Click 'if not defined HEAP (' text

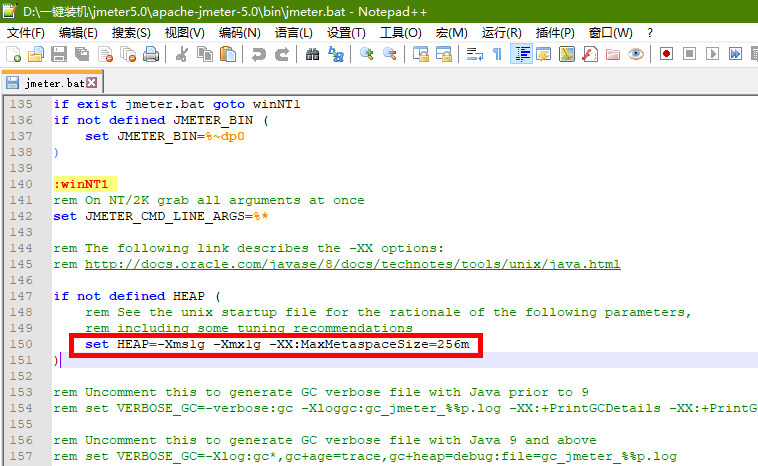point(137,296)
